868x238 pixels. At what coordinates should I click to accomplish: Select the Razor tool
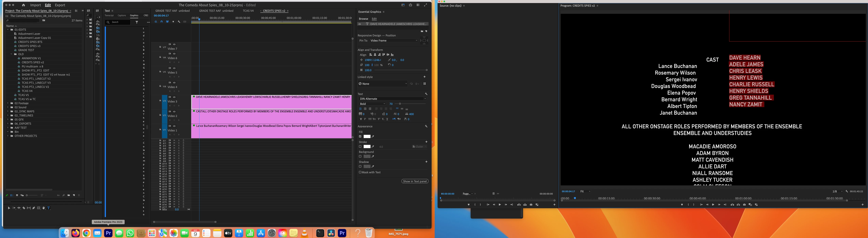pyautogui.click(x=24, y=208)
